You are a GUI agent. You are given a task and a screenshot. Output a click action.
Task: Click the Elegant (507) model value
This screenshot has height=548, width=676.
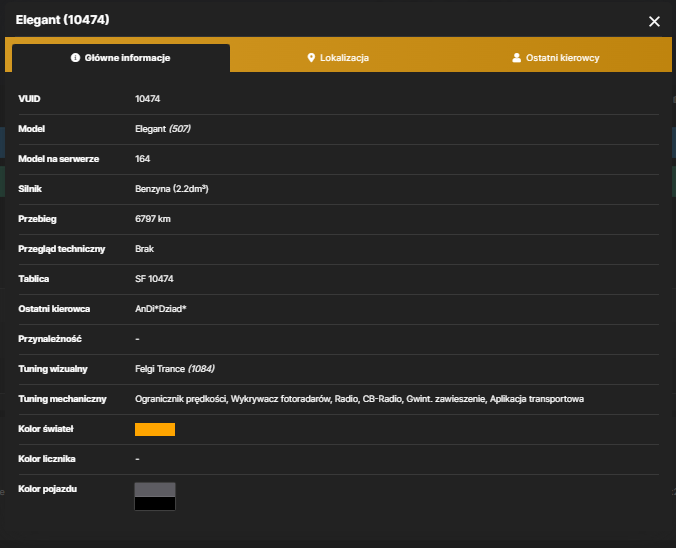[x=163, y=129]
